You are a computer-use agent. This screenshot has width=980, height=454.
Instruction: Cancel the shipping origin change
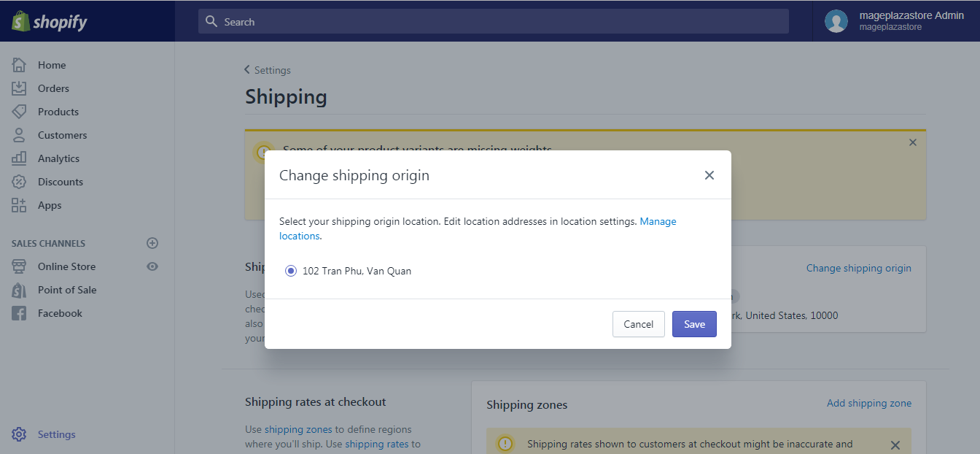[639, 324]
